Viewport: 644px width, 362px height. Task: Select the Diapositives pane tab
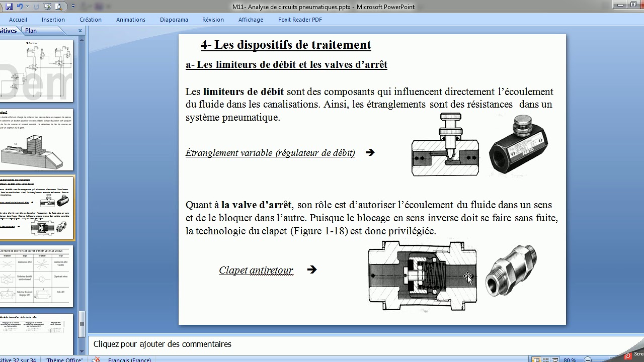click(9, 31)
